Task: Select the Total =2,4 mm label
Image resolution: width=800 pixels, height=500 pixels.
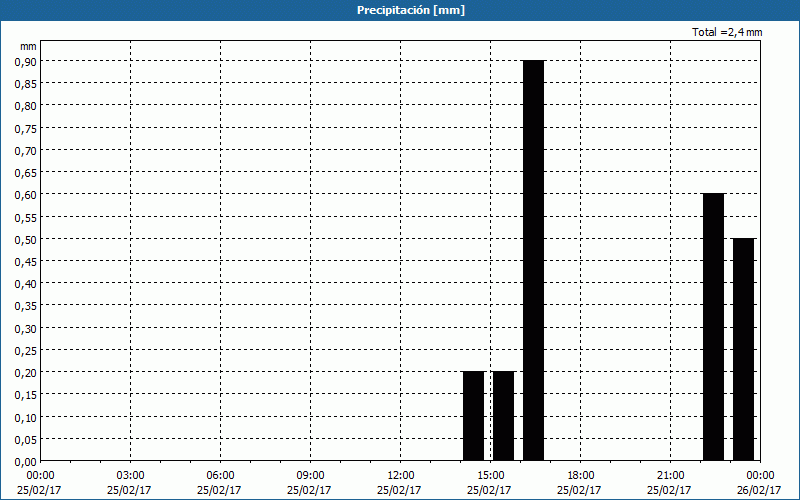Action: pyautogui.click(x=727, y=32)
